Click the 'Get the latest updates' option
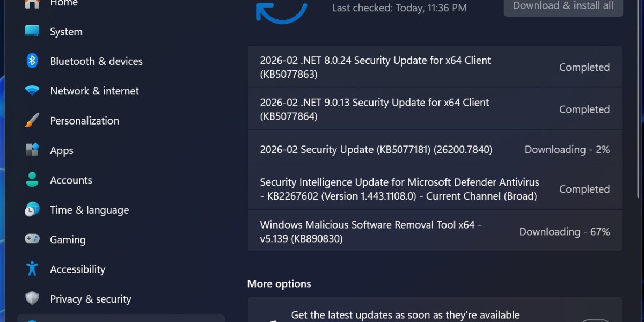 tap(405, 315)
